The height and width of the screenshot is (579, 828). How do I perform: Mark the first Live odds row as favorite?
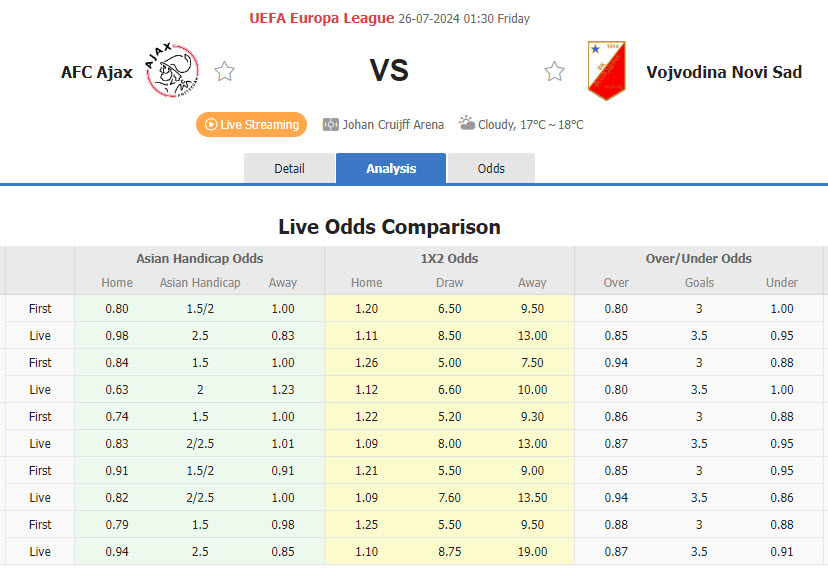pos(40,335)
